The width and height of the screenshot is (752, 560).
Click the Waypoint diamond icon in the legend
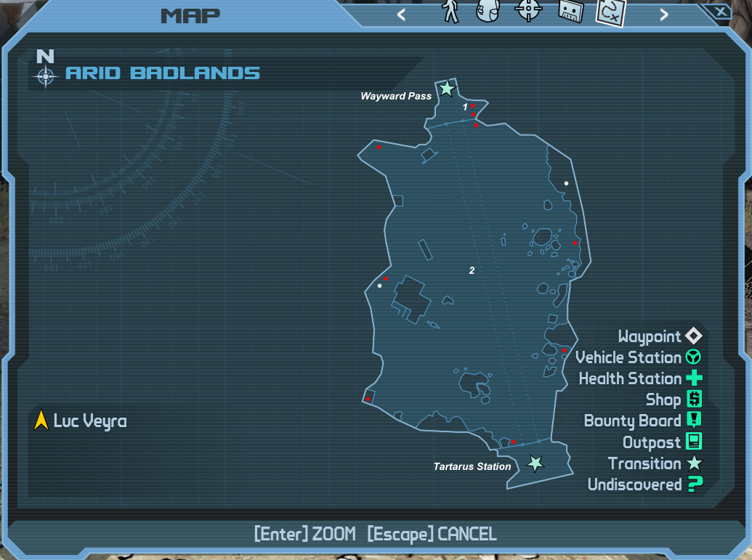coord(694,336)
